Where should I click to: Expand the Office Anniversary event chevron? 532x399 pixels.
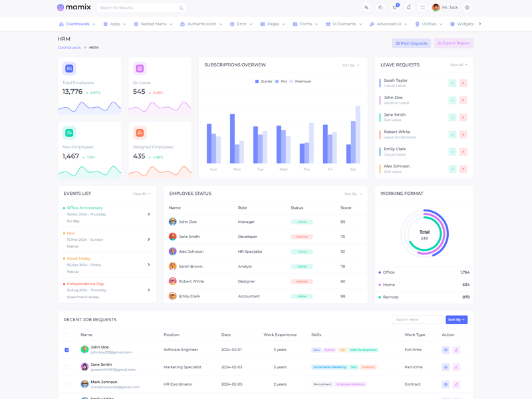(149, 214)
